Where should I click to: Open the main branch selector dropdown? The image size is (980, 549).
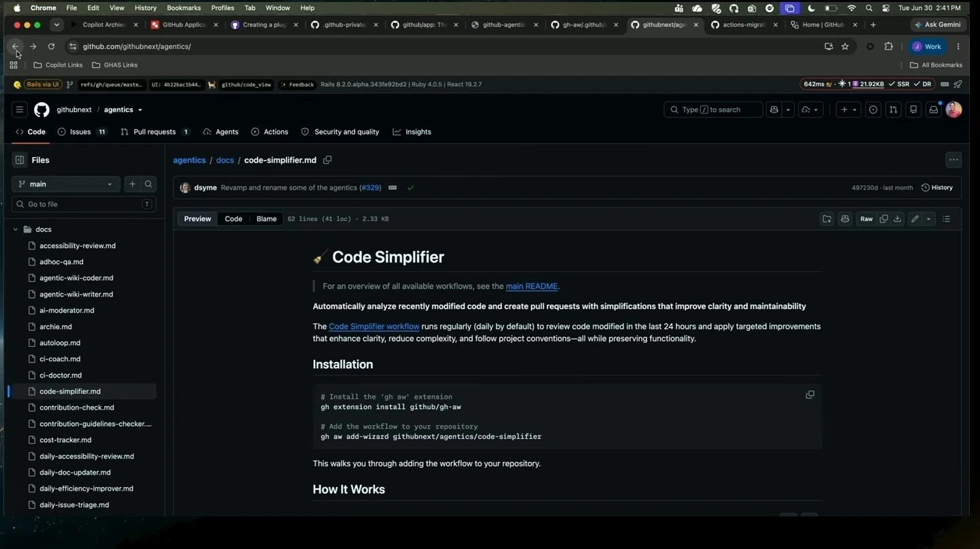pos(66,184)
